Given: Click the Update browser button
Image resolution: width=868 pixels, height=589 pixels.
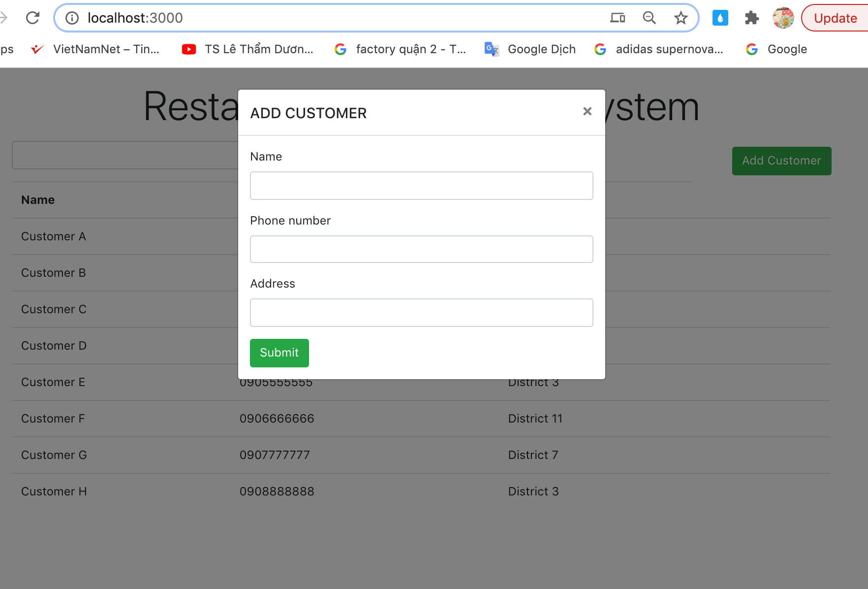Looking at the screenshot, I should [x=835, y=18].
